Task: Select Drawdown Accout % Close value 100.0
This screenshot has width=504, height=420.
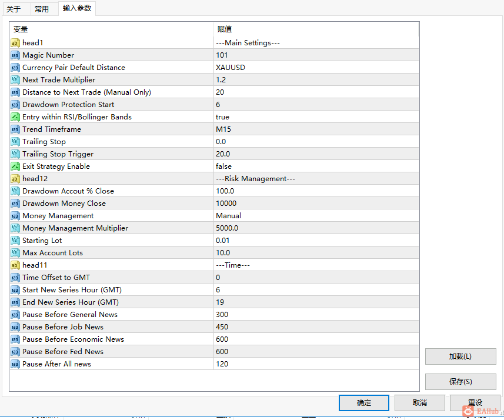Action: [316, 191]
